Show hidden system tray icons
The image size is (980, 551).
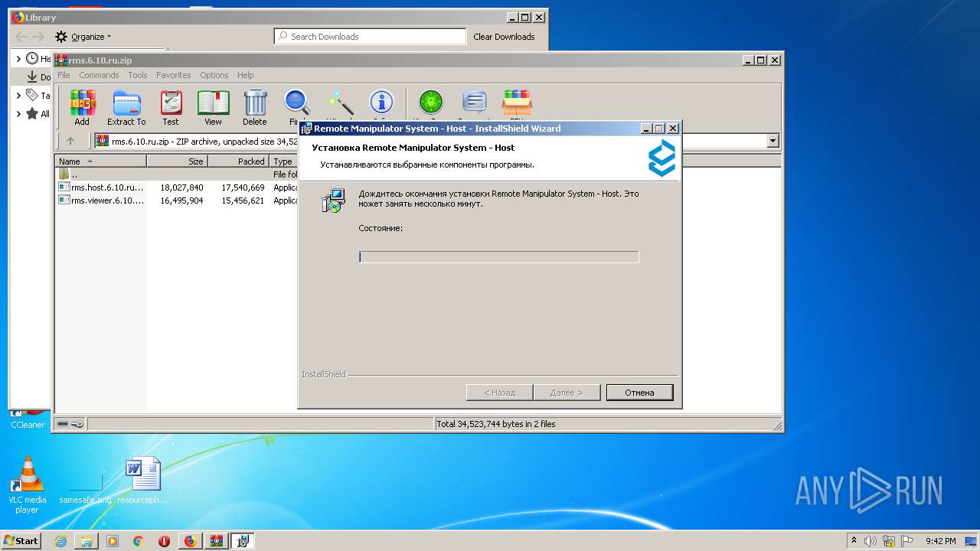click(x=854, y=541)
